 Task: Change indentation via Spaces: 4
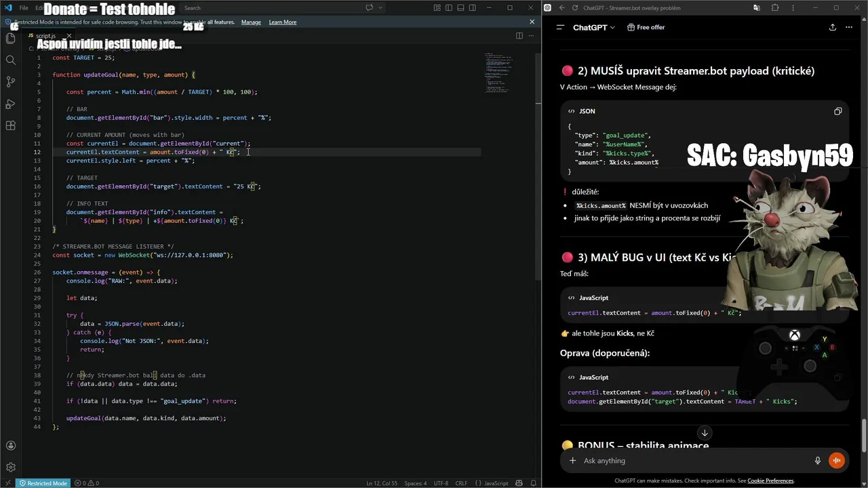click(416, 483)
